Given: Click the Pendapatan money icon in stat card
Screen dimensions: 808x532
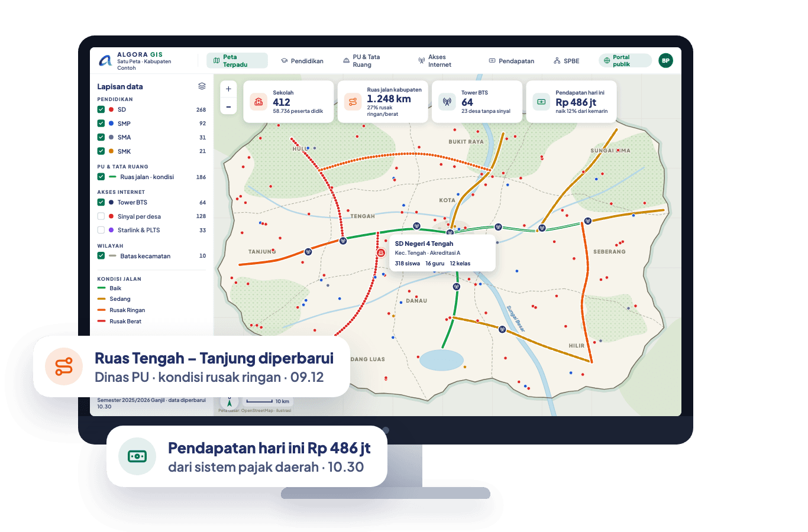Looking at the screenshot, I should tap(541, 102).
